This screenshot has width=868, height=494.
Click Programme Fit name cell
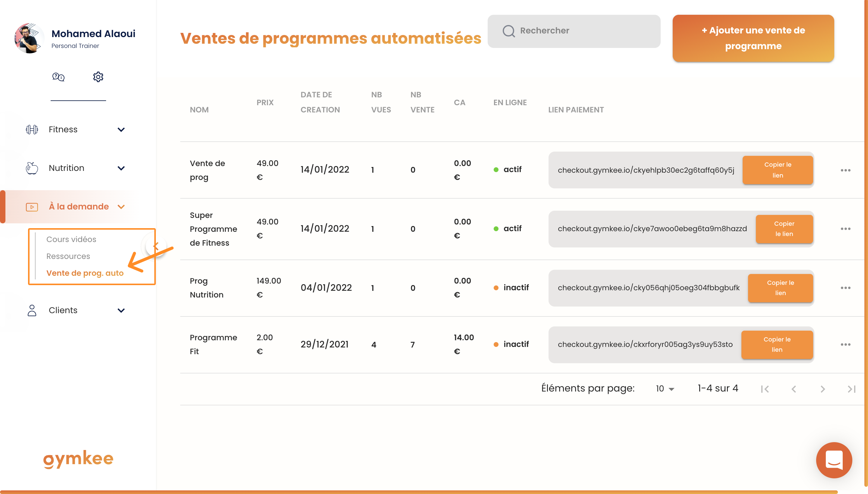[x=213, y=345]
